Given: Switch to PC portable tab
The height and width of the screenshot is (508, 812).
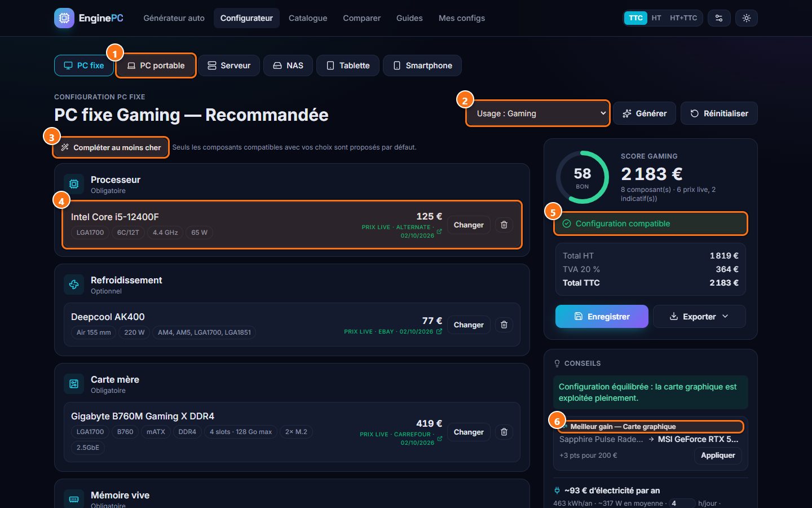Looking at the screenshot, I should click(156, 65).
